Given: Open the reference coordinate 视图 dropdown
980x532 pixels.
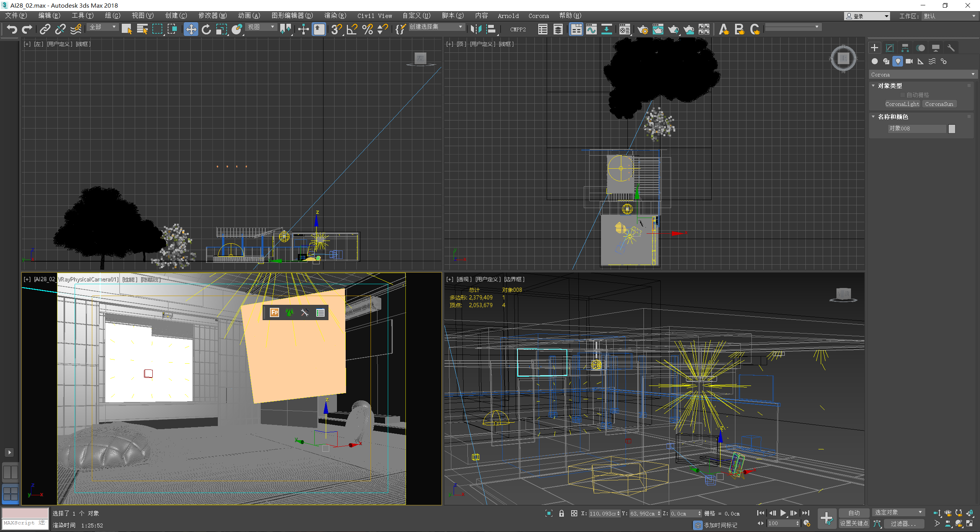Looking at the screenshot, I should point(261,27).
